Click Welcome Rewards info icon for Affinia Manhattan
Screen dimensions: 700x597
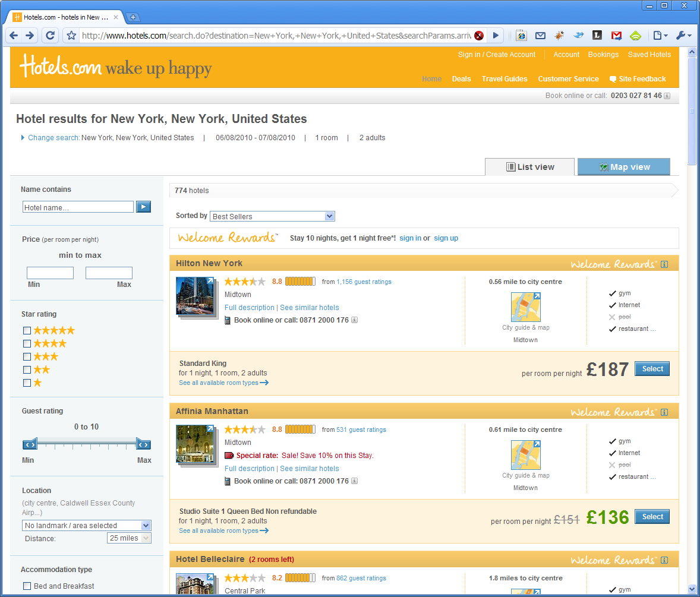664,412
